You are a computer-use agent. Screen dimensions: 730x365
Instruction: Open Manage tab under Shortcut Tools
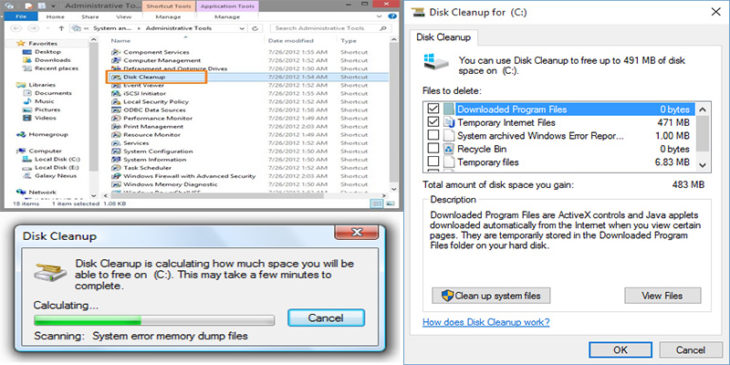coord(168,17)
